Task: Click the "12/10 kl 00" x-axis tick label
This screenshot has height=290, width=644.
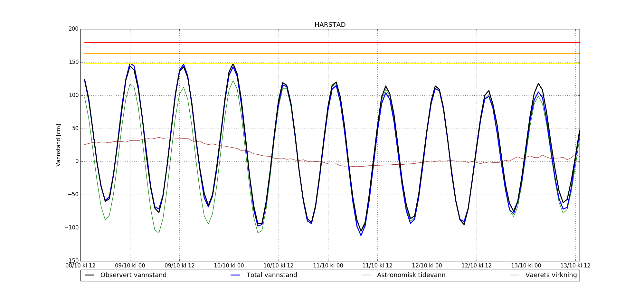Action: tap(427, 266)
